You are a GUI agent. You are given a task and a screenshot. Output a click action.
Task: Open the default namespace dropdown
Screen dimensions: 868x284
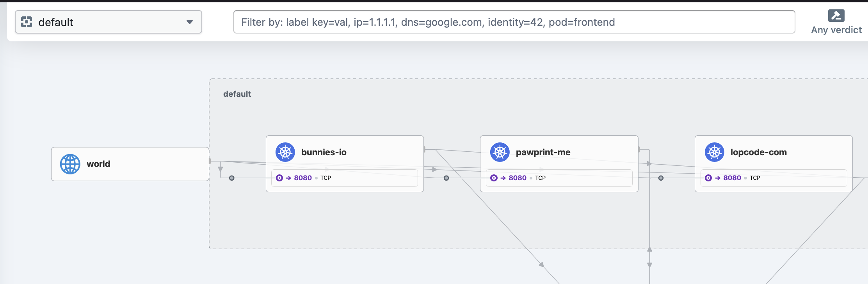tap(108, 22)
